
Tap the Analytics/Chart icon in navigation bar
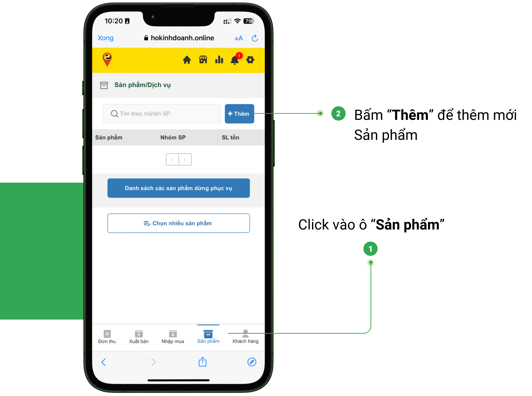point(219,60)
